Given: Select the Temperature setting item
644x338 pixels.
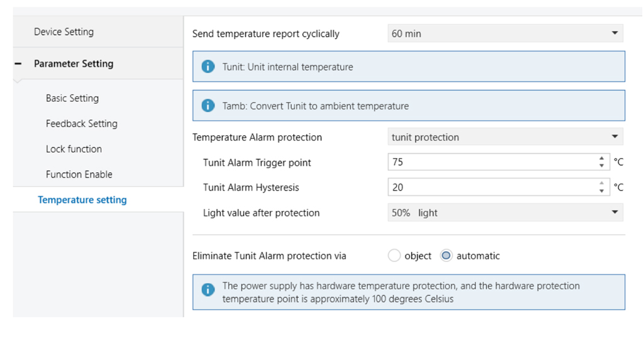Looking at the screenshot, I should 82,200.
